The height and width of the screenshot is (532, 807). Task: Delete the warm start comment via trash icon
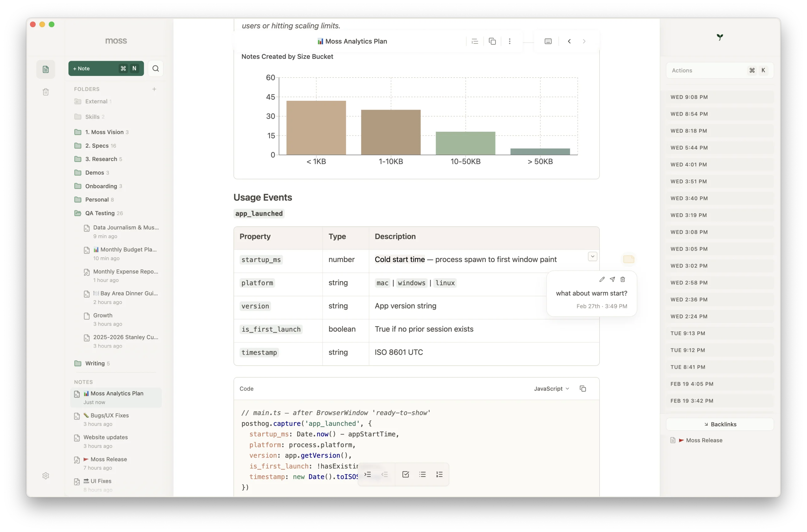pyautogui.click(x=622, y=279)
